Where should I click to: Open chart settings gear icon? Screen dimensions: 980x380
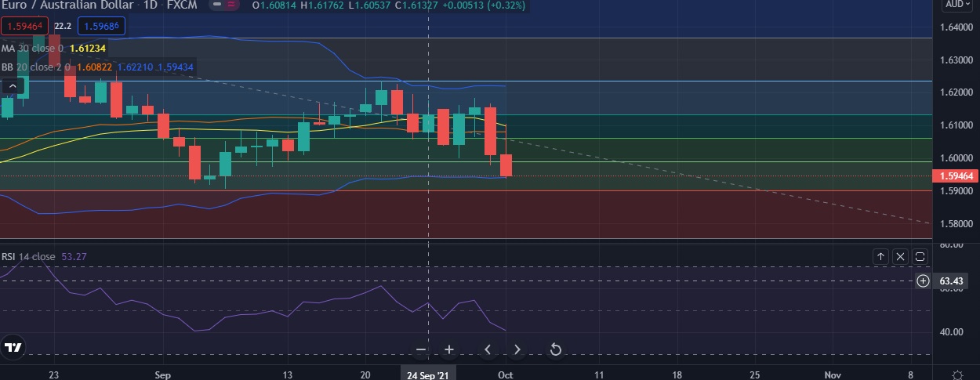(957, 375)
